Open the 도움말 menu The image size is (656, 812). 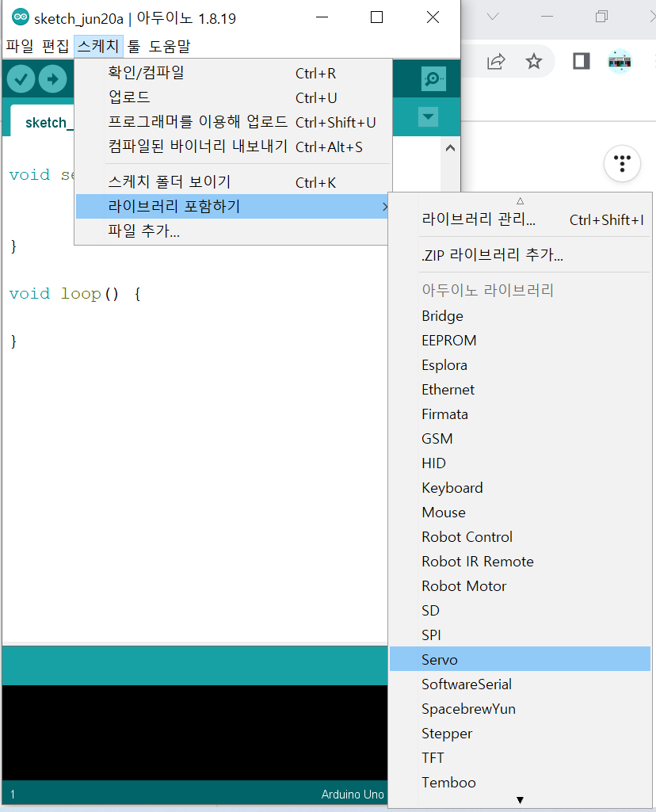(170, 46)
